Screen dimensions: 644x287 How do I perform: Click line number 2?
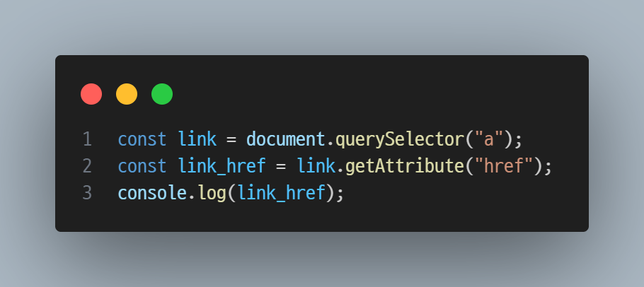tap(87, 166)
